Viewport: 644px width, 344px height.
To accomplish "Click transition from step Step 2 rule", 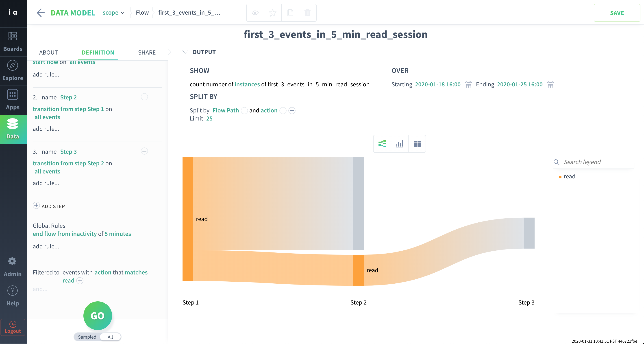I will pyautogui.click(x=68, y=163).
